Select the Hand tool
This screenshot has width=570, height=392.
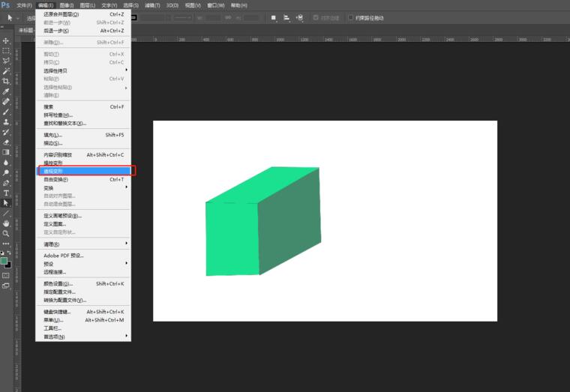[x=6, y=223]
